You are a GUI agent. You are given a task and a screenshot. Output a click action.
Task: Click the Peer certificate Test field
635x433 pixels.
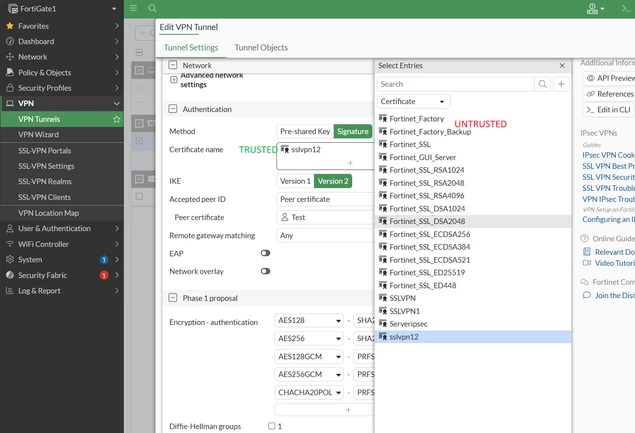click(325, 217)
